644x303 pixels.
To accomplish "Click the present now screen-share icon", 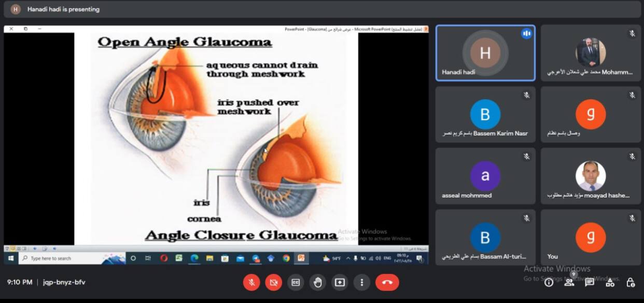I will click(340, 282).
